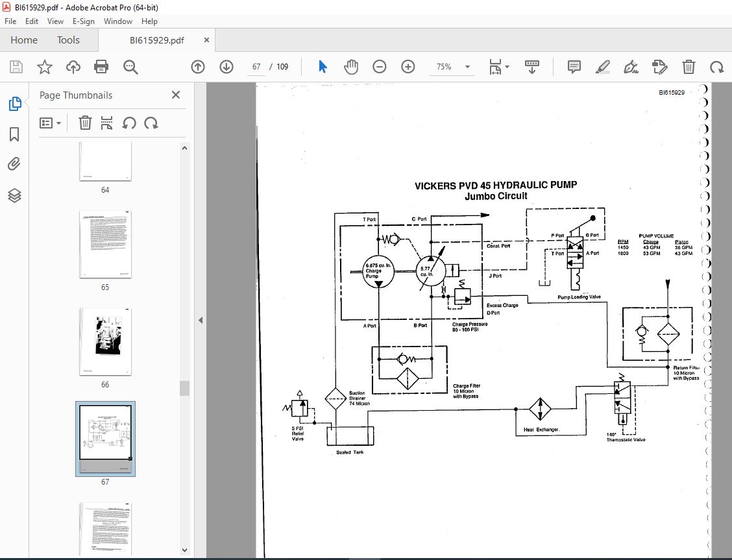Viewport: 732px width, 560px height.
Task: Open the Help menu
Action: (x=149, y=21)
